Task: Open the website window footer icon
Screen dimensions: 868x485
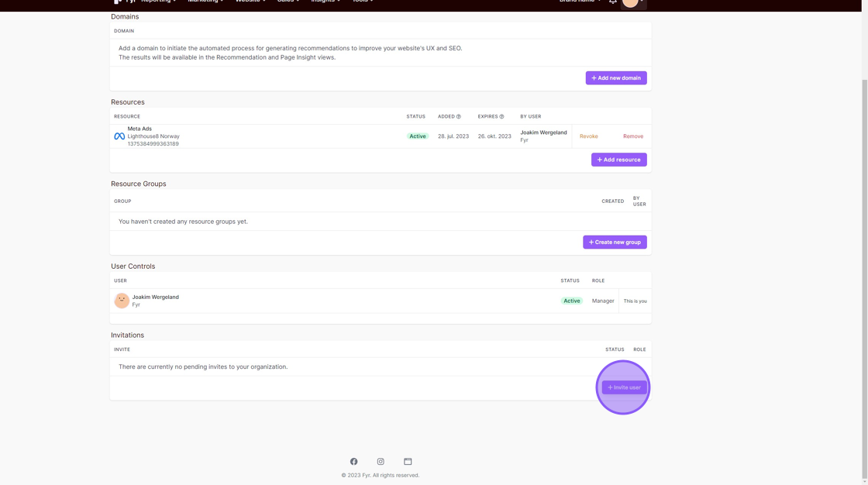Action: pos(408,462)
